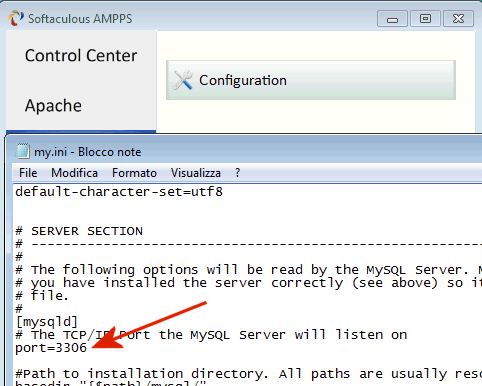Select the Control Center tab in AMPPS

click(x=81, y=55)
